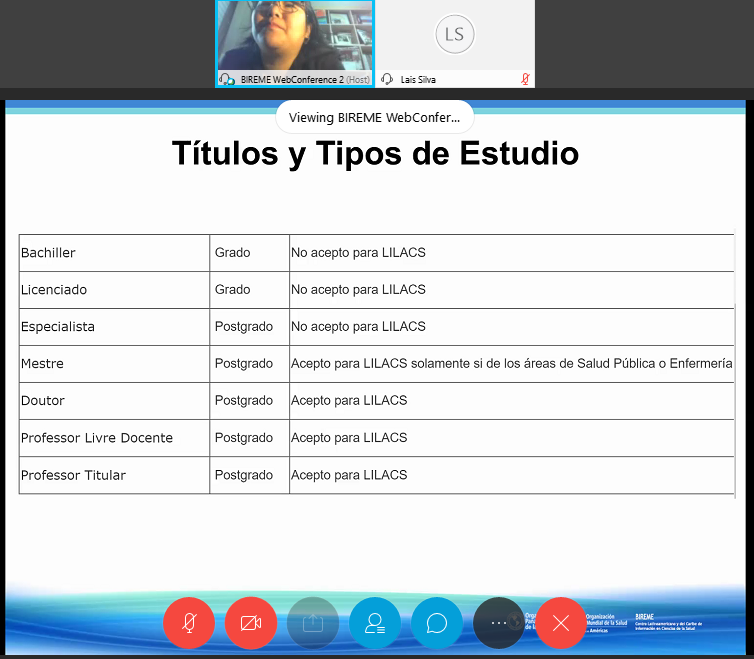Click Postgrado in the Professor Livre Docente row
Image resolution: width=754 pixels, height=659 pixels.
pyautogui.click(x=244, y=438)
